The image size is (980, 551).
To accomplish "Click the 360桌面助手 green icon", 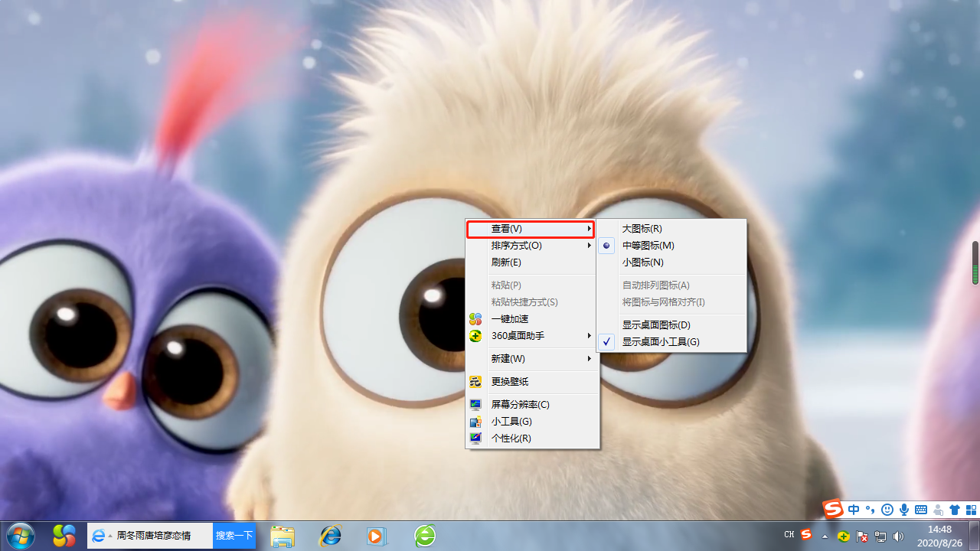I will [475, 336].
